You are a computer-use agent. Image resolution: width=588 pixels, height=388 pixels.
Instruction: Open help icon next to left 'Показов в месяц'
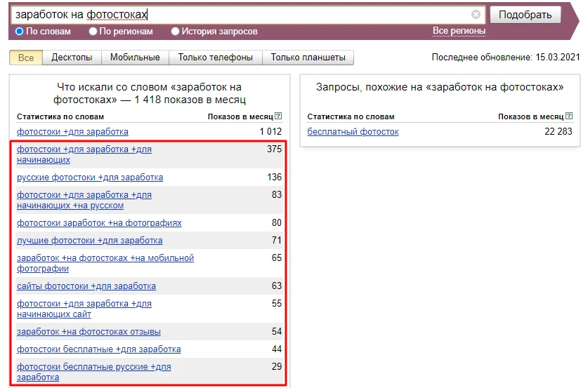[278, 116]
